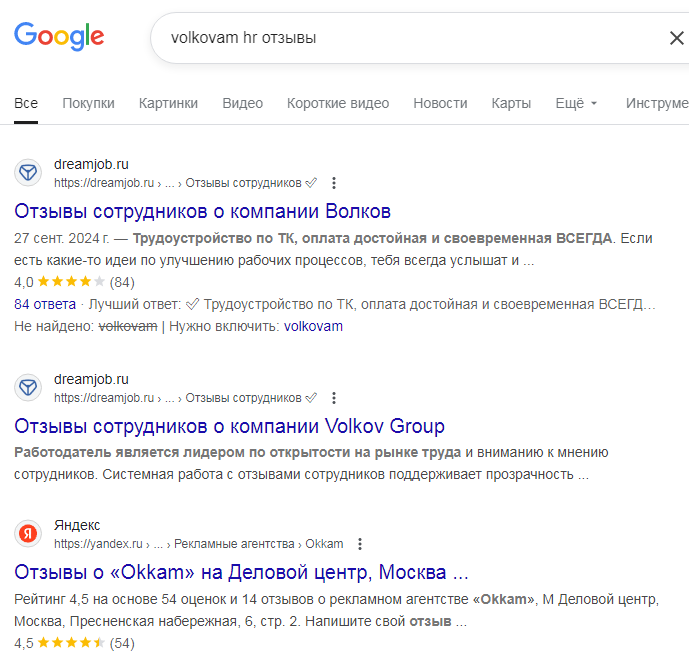The height and width of the screenshot is (656, 689).
Task: Open the "Покупки" tab
Action: pyautogui.click(x=88, y=103)
